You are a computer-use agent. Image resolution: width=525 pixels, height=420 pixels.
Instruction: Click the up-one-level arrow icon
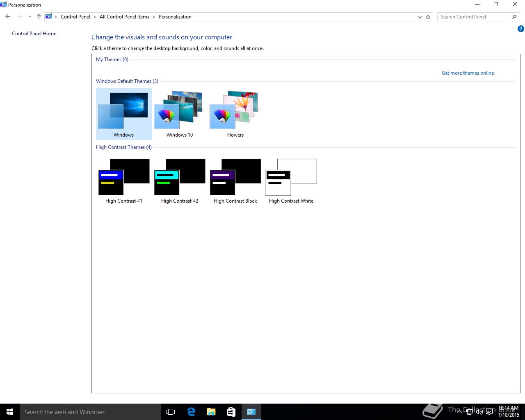coord(39,17)
